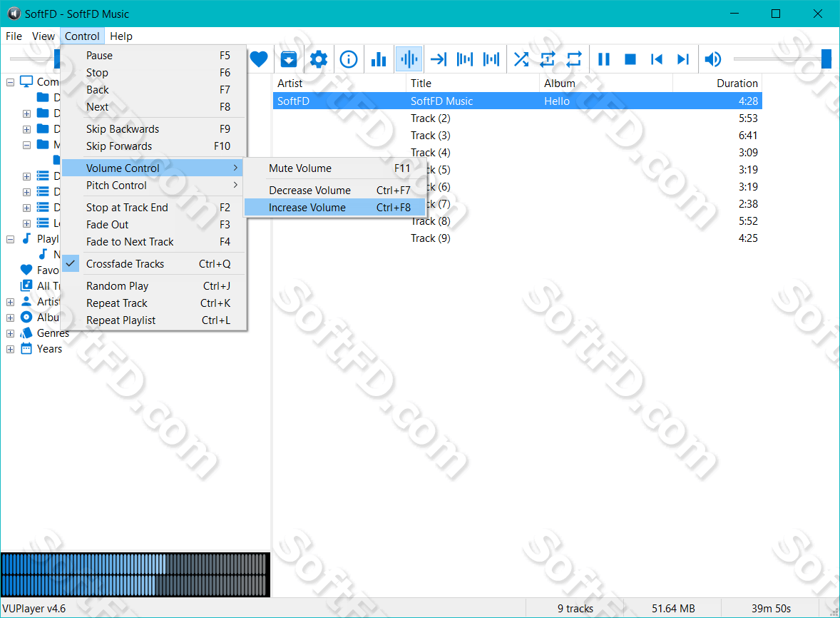The image size is (840, 618).
Task: Enable Repeat Track in Control menu
Action: click(x=153, y=303)
